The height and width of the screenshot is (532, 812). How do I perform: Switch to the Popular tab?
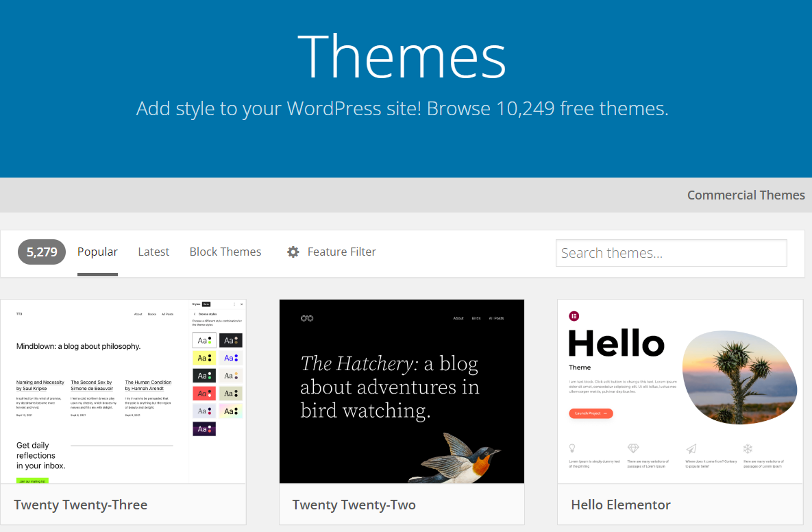coord(97,252)
